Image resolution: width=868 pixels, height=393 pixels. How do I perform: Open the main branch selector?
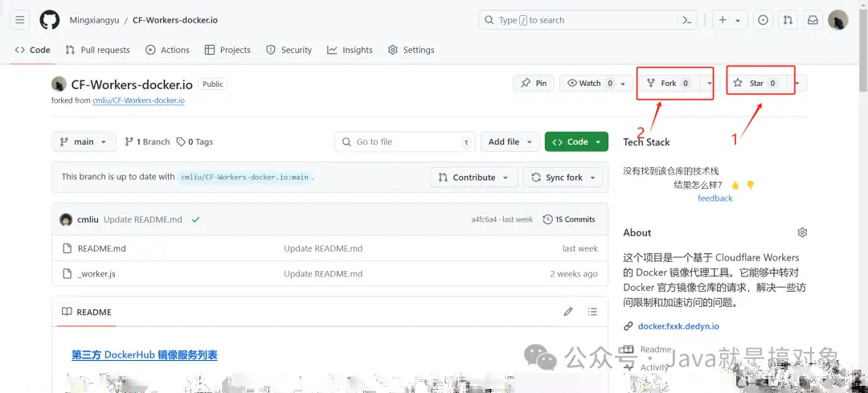point(84,141)
